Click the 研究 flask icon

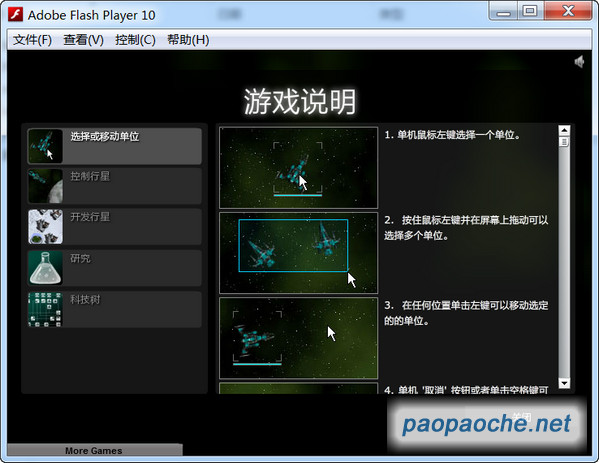pyautogui.click(x=45, y=267)
